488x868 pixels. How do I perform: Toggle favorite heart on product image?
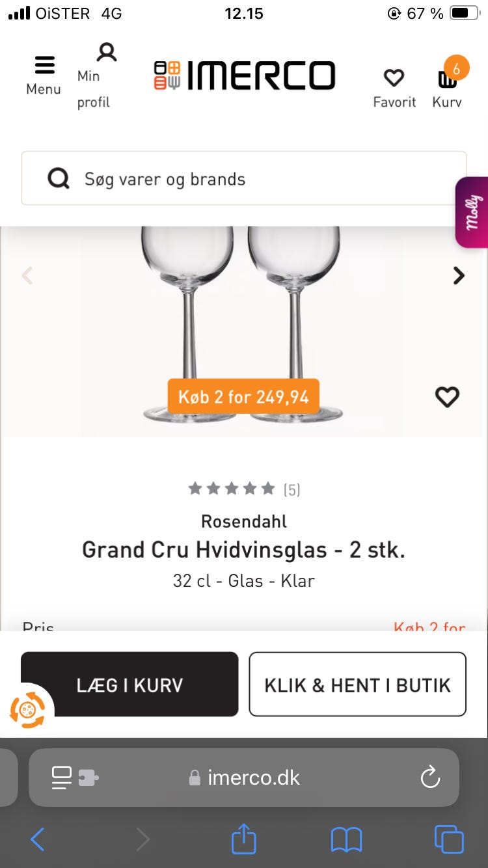(x=447, y=397)
